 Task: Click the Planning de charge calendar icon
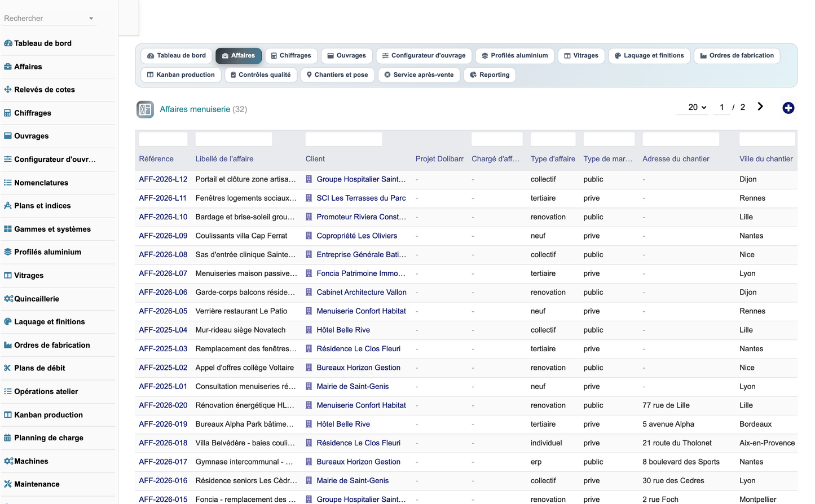[x=8, y=438]
